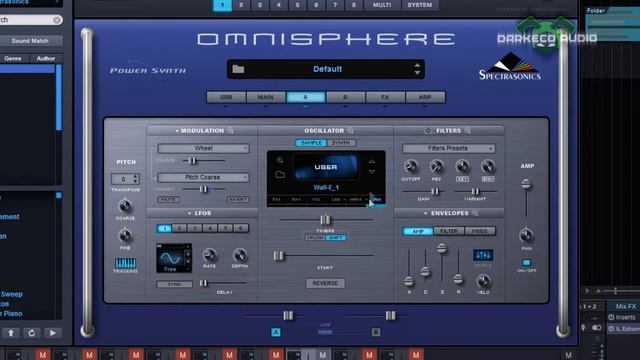Switch to the MAIN page tab
The image size is (640, 360).
click(x=266, y=97)
